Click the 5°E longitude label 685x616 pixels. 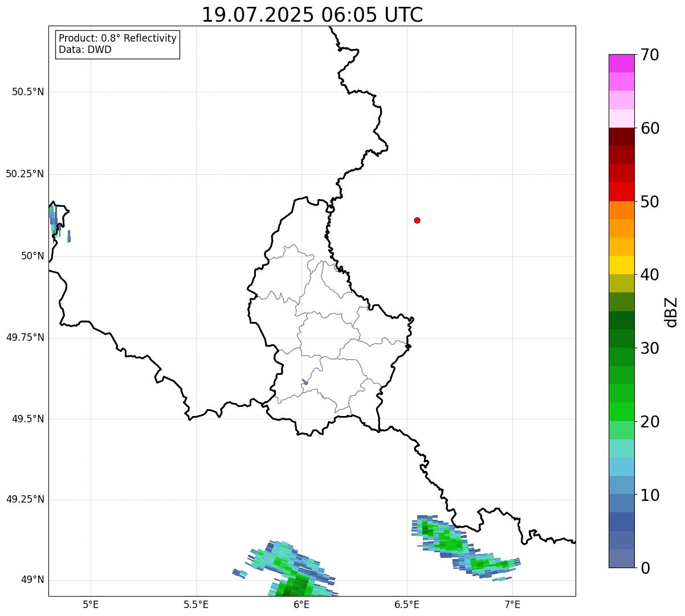click(91, 604)
